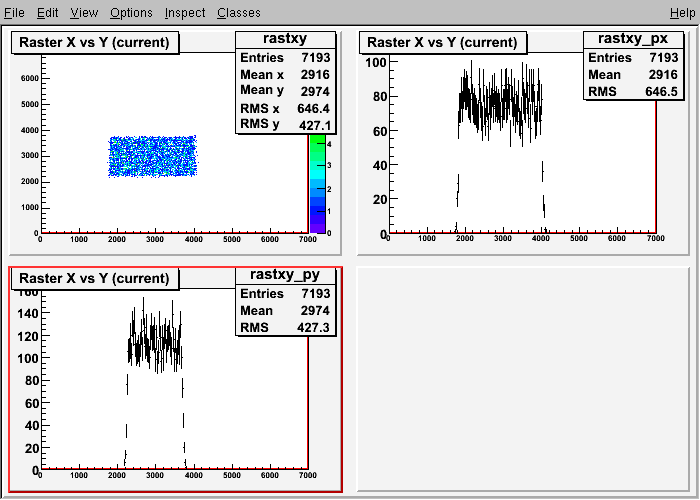
Task: Click 'RMS 427.3' in rastxy_py stats
Action: point(285,328)
